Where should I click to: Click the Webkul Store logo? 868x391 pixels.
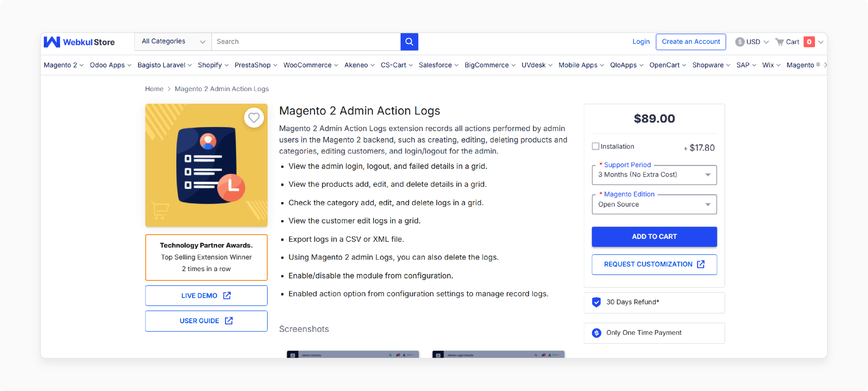click(x=79, y=42)
